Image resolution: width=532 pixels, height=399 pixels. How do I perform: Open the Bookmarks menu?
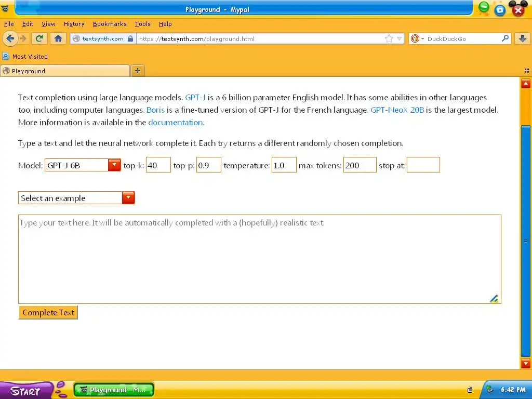tap(110, 24)
